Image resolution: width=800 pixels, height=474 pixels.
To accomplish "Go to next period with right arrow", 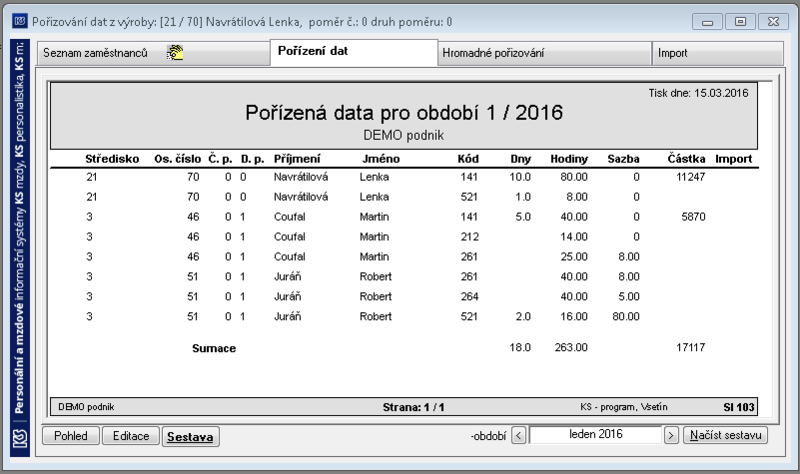I will 671,436.
